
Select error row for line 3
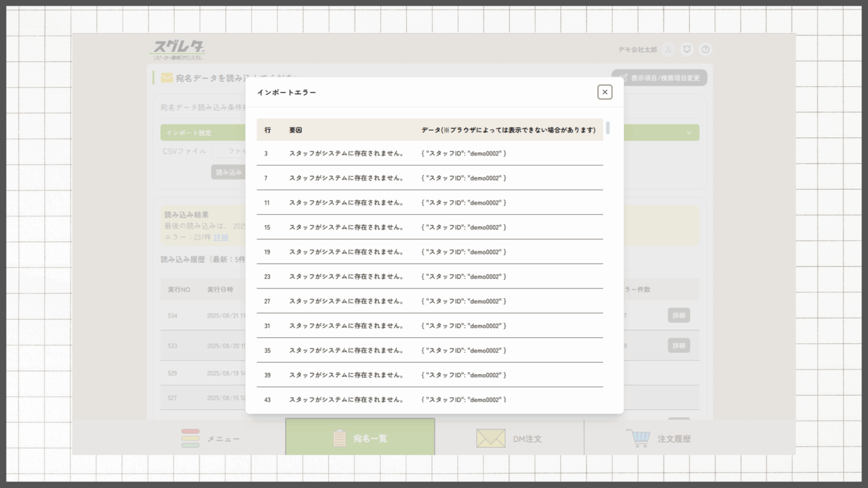[429, 153]
